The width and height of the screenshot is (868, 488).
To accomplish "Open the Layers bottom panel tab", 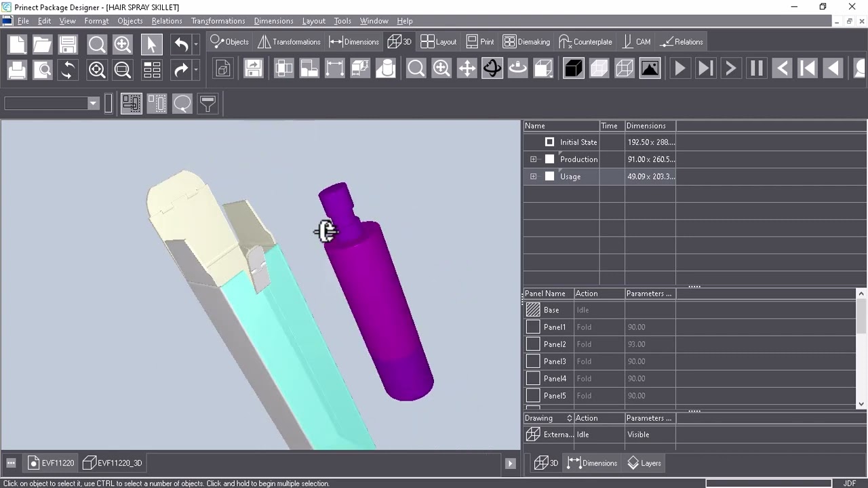I will 644,464.
